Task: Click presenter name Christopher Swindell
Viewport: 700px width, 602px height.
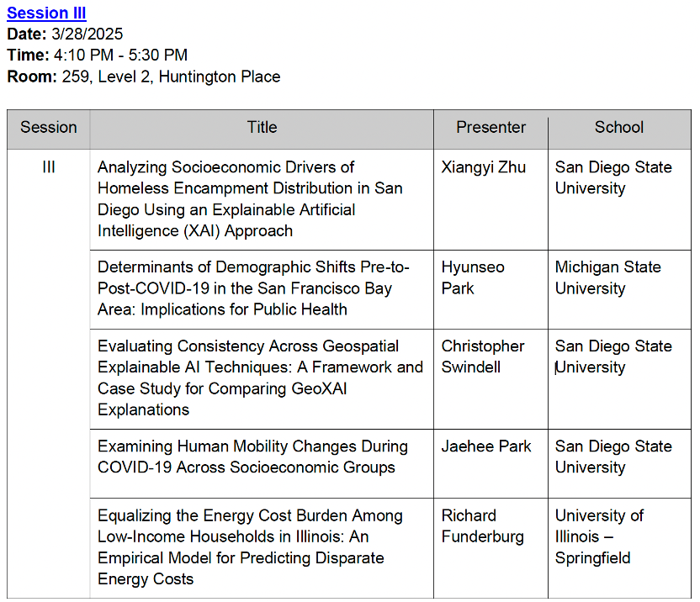Action: click(483, 356)
